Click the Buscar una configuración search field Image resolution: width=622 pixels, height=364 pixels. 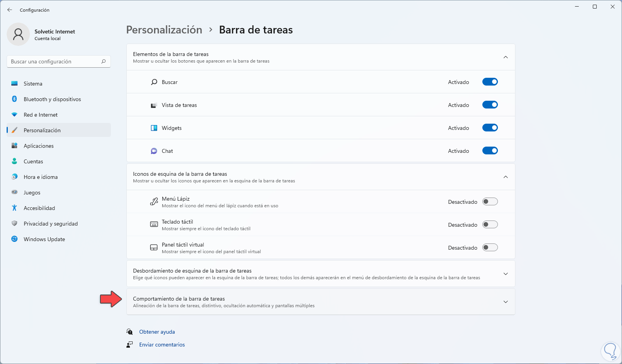[x=54, y=61]
